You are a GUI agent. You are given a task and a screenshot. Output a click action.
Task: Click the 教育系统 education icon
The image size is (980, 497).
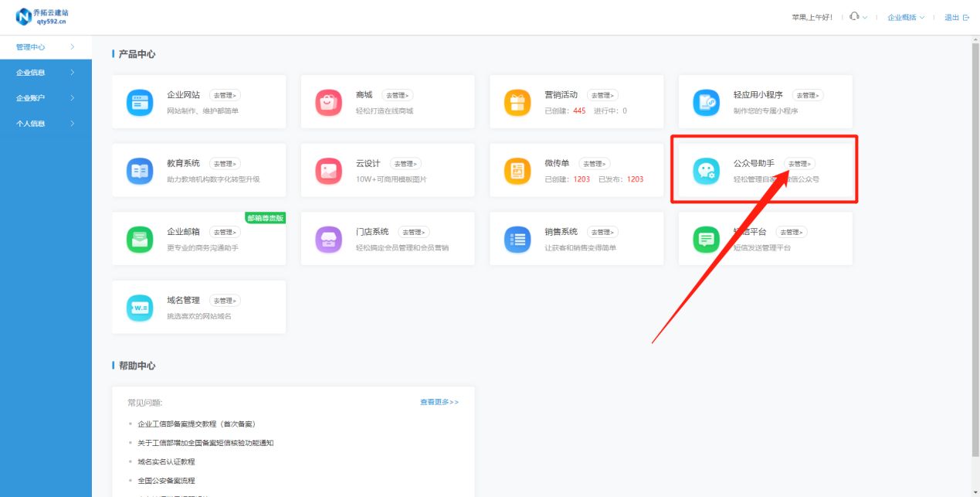click(x=139, y=169)
